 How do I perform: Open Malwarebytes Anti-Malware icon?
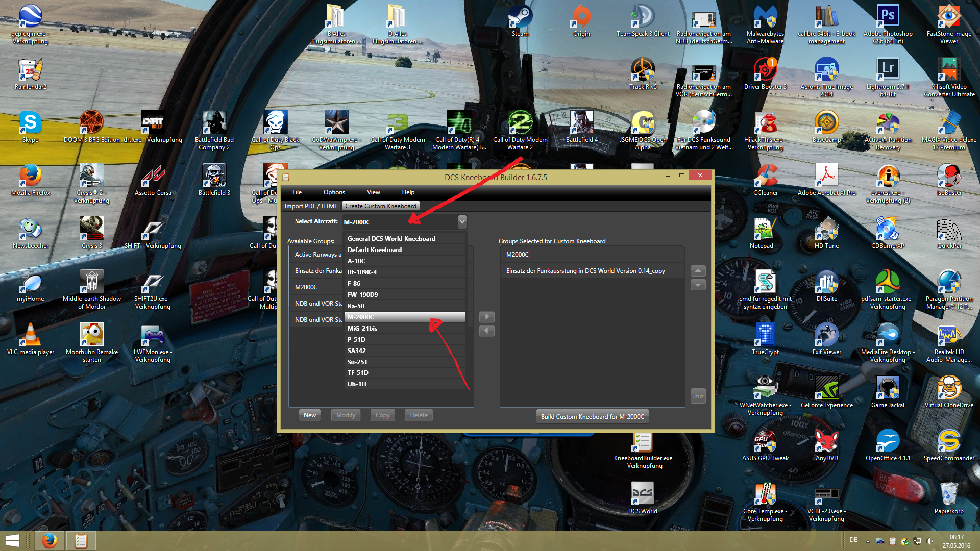765,24
